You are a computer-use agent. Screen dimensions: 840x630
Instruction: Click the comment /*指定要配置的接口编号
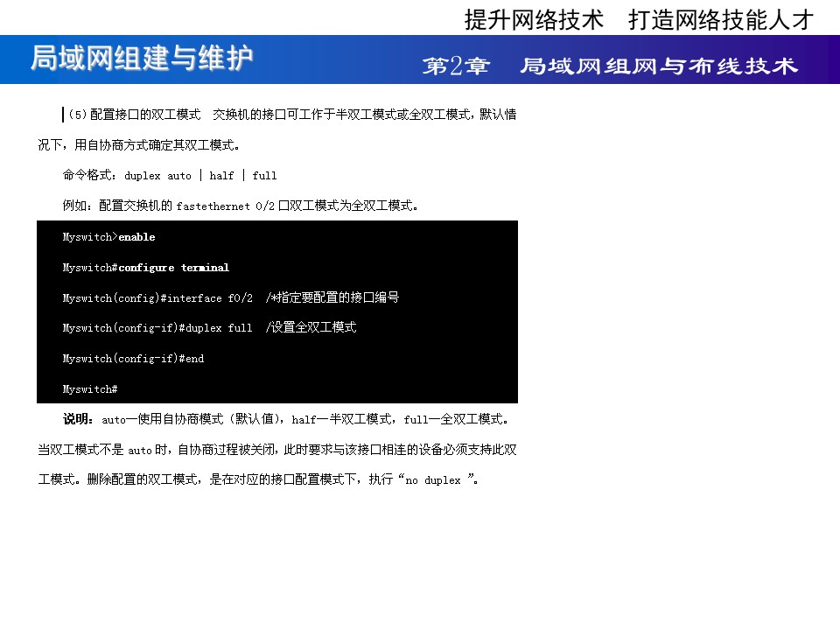tap(332, 297)
